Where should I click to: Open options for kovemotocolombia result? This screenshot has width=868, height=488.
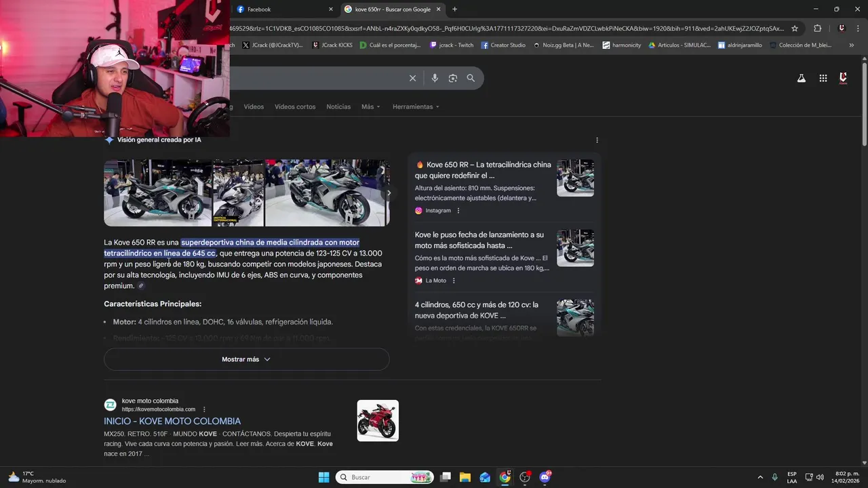tap(204, 409)
